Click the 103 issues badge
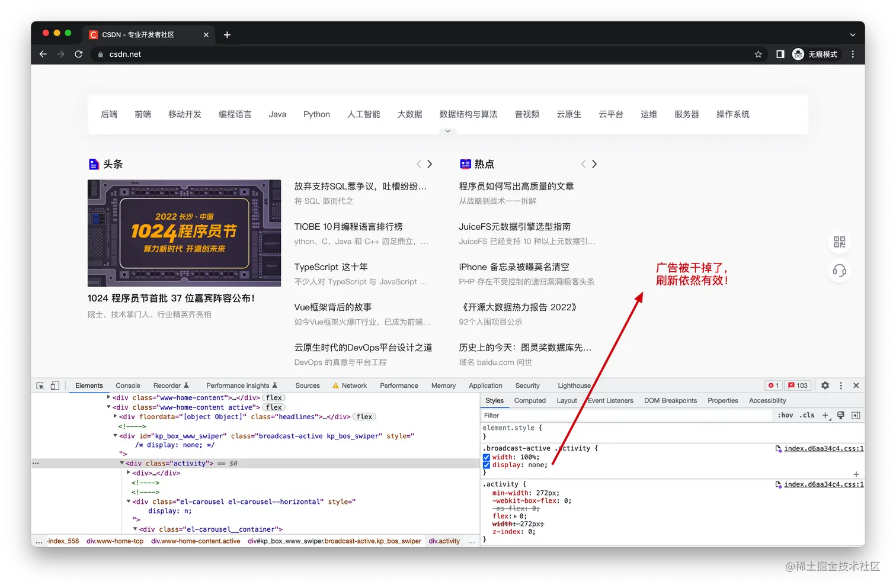This screenshot has height=588, width=896. point(798,385)
